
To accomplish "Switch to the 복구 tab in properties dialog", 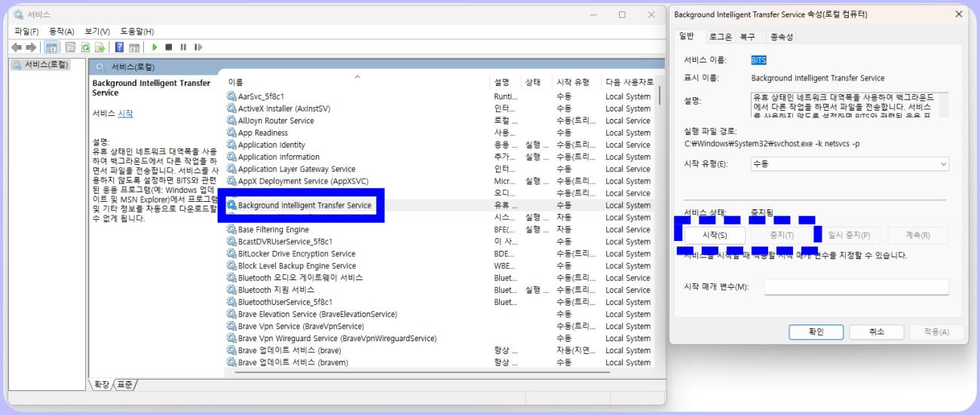I will click(x=748, y=36).
